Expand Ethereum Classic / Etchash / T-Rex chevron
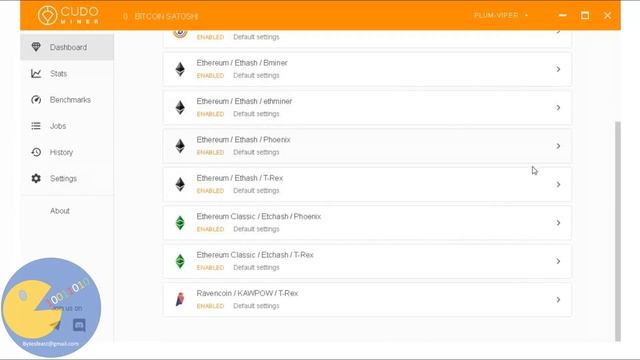 click(x=558, y=261)
